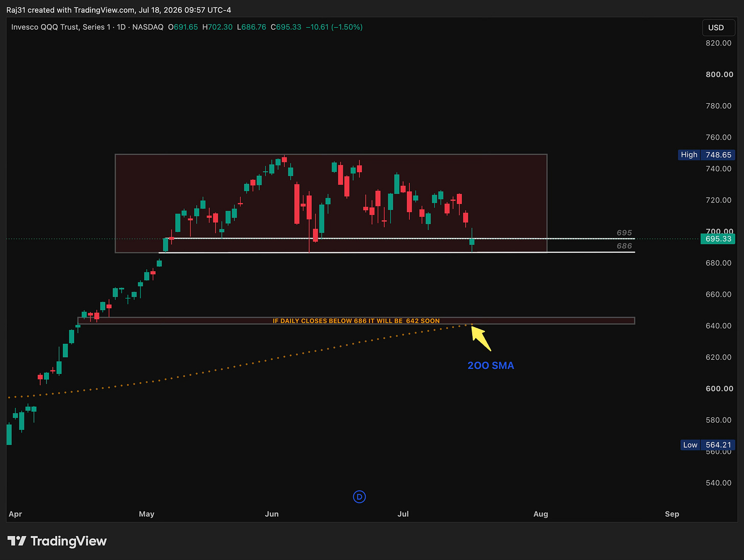Click the dividend 'D' marker icon

click(x=359, y=497)
